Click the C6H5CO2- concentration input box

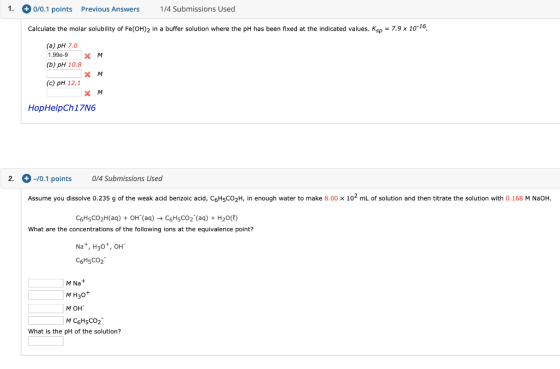pyautogui.click(x=46, y=320)
